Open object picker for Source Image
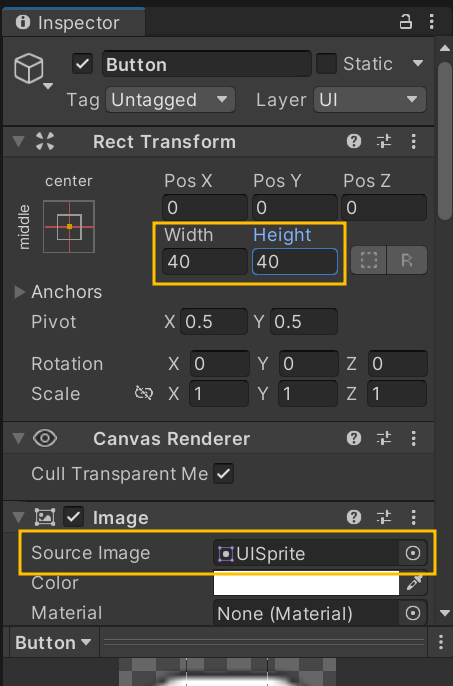Image resolution: width=453 pixels, height=686 pixels. click(413, 553)
